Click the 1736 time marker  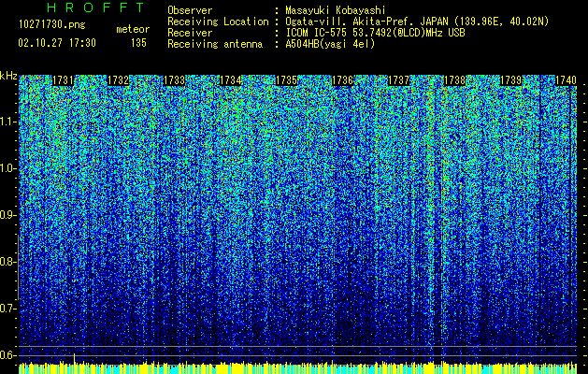click(x=343, y=80)
